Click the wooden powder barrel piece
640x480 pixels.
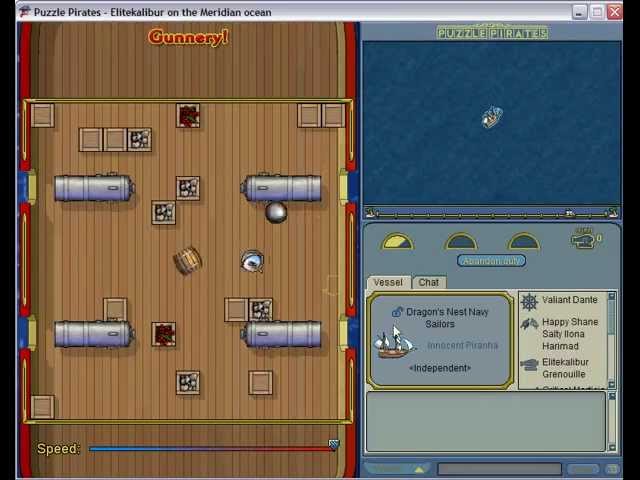pos(188,260)
